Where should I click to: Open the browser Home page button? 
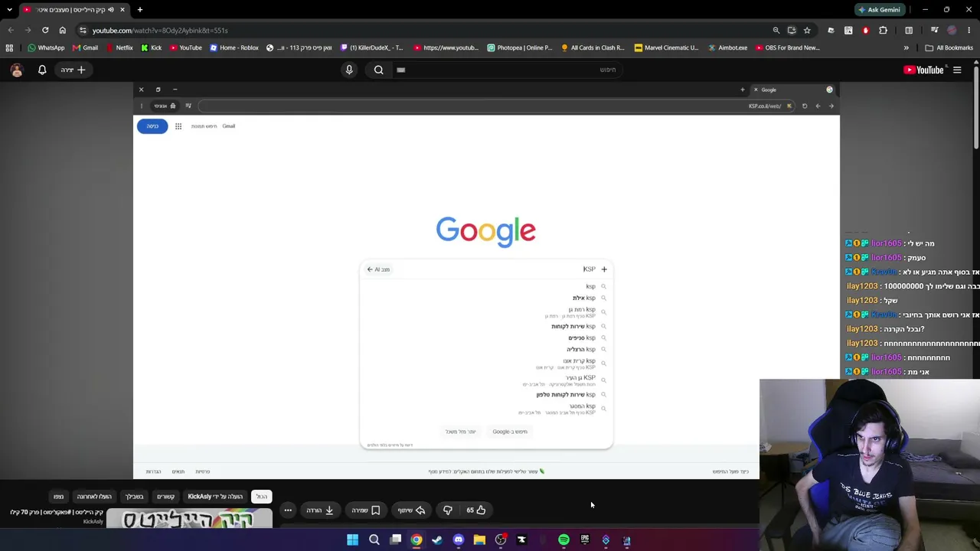(63, 31)
